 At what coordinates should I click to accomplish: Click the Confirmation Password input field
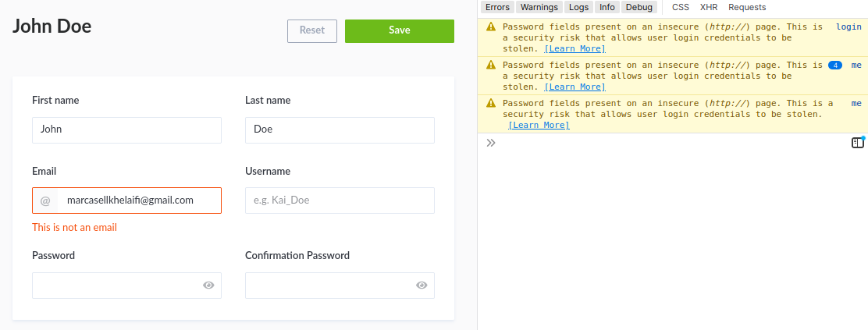(340, 286)
